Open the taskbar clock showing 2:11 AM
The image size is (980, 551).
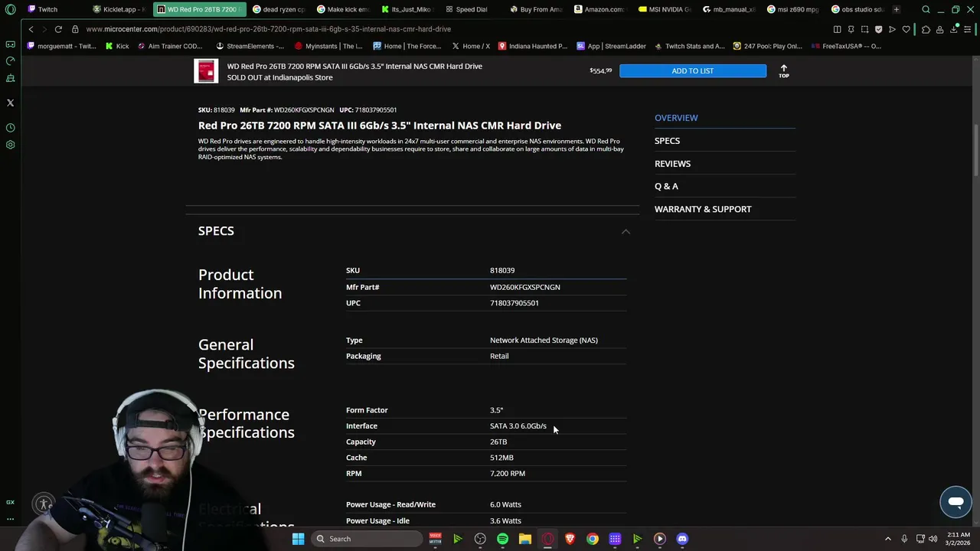tap(959, 539)
